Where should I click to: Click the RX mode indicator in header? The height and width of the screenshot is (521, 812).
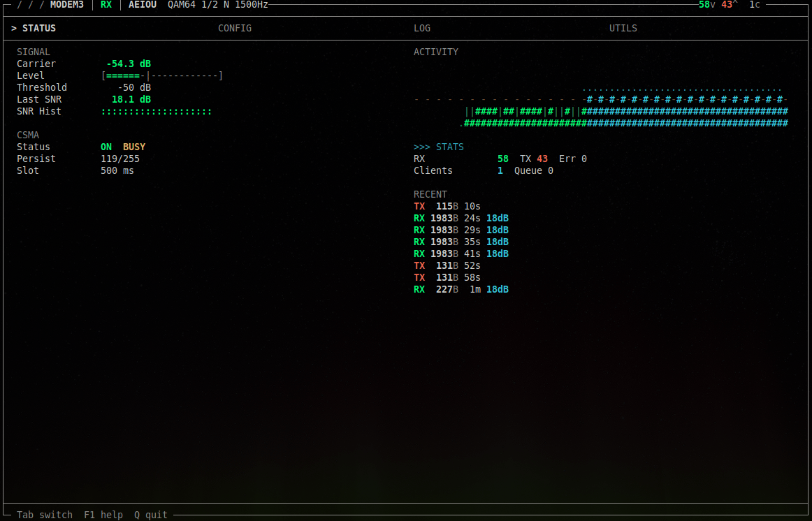click(x=106, y=5)
